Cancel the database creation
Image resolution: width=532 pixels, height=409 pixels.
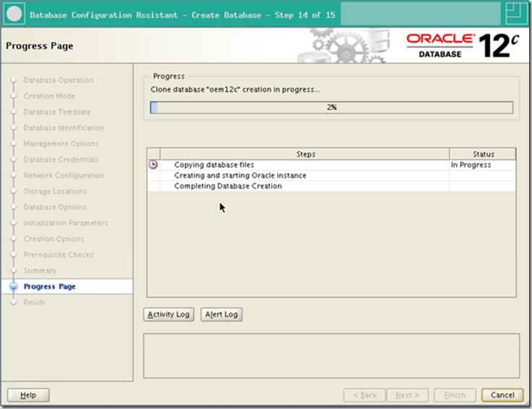[x=502, y=395]
